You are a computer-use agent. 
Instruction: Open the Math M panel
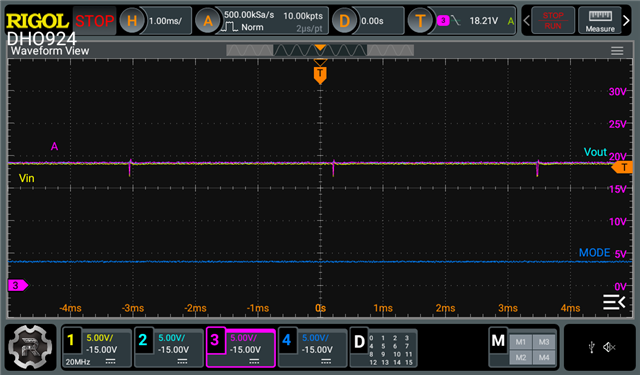click(498, 340)
